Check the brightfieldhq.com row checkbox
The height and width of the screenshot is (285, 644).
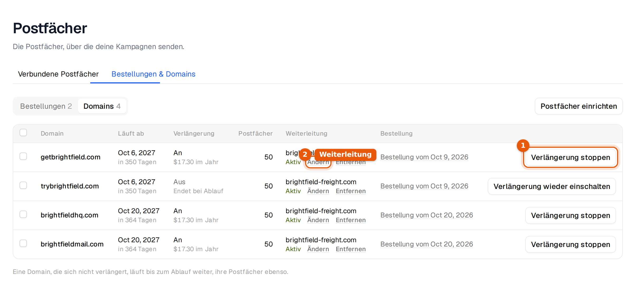[23, 214]
